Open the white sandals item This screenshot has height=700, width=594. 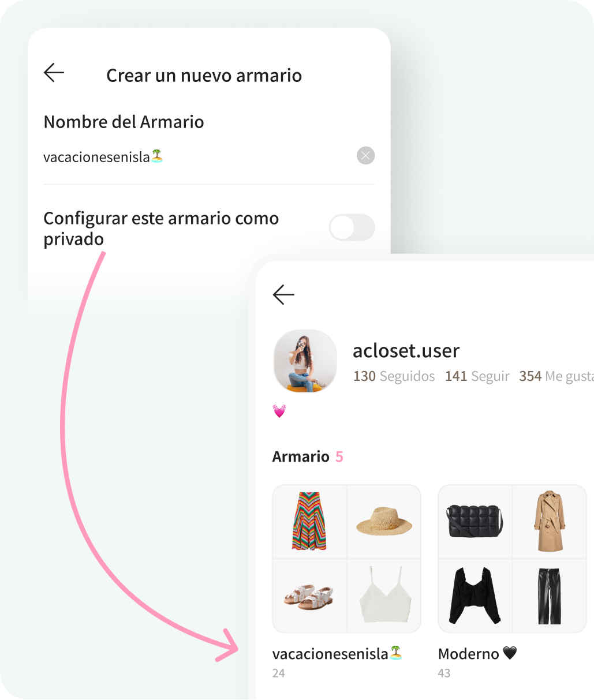[309, 596]
